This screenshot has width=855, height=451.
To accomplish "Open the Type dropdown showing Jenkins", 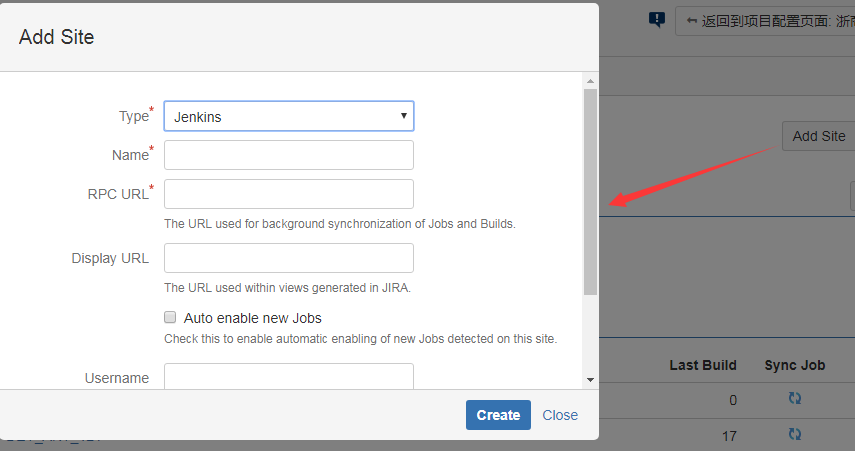I will [289, 116].
